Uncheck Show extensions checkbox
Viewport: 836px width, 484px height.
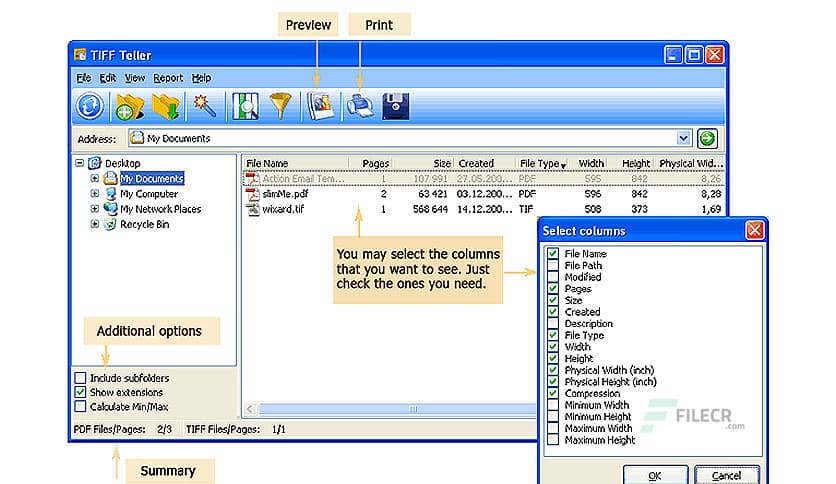click(81, 392)
